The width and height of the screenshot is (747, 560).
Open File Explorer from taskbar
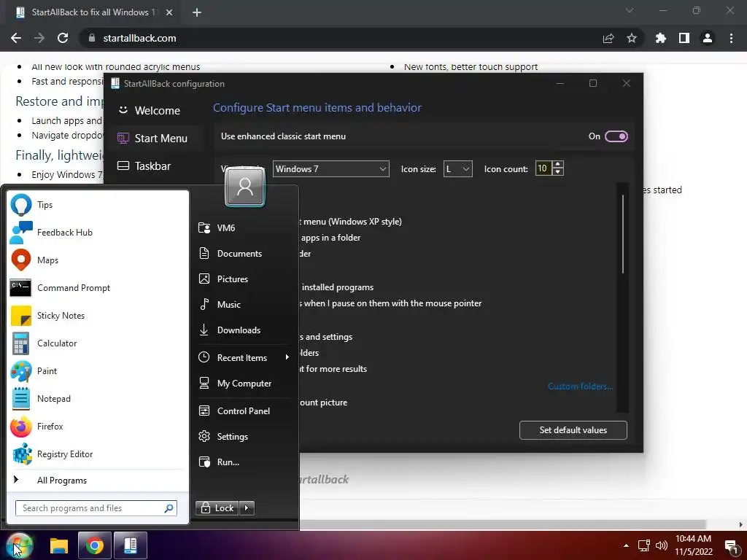point(59,545)
